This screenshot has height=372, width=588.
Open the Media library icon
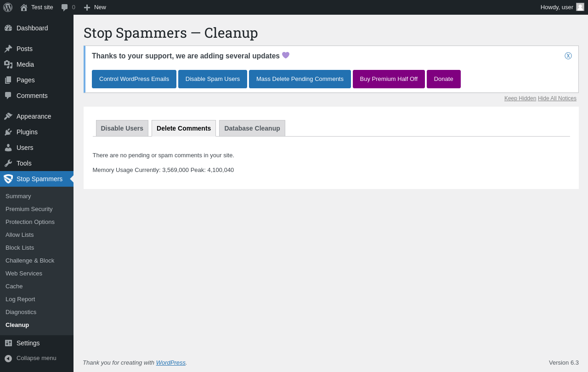[x=8, y=64]
